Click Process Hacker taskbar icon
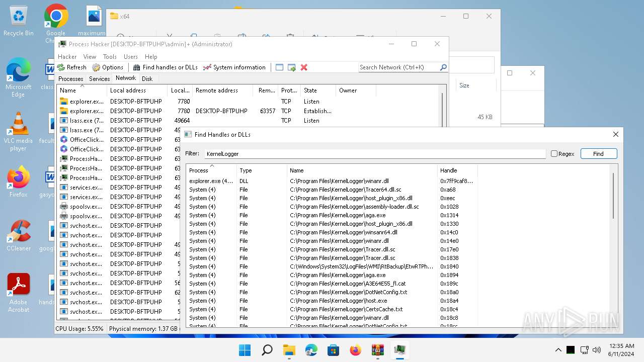Screen dimensions: 644x362 tap(400, 350)
